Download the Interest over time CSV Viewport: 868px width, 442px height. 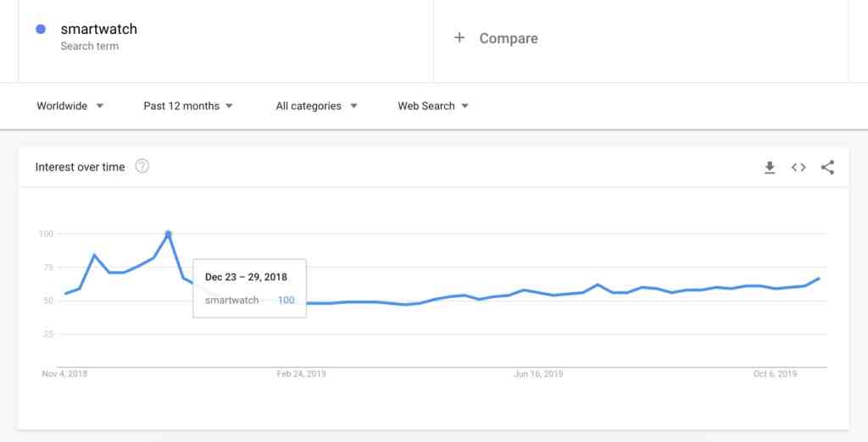[770, 167]
